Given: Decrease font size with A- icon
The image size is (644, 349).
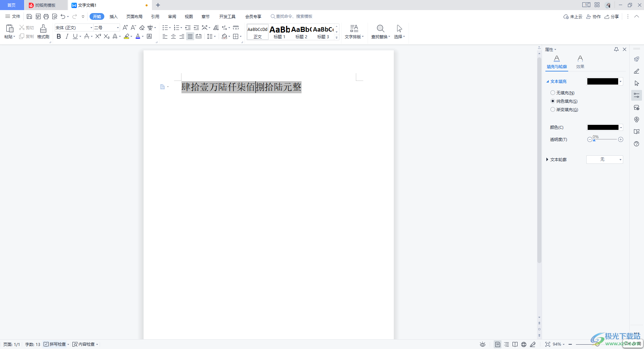Looking at the screenshot, I should 133,28.
